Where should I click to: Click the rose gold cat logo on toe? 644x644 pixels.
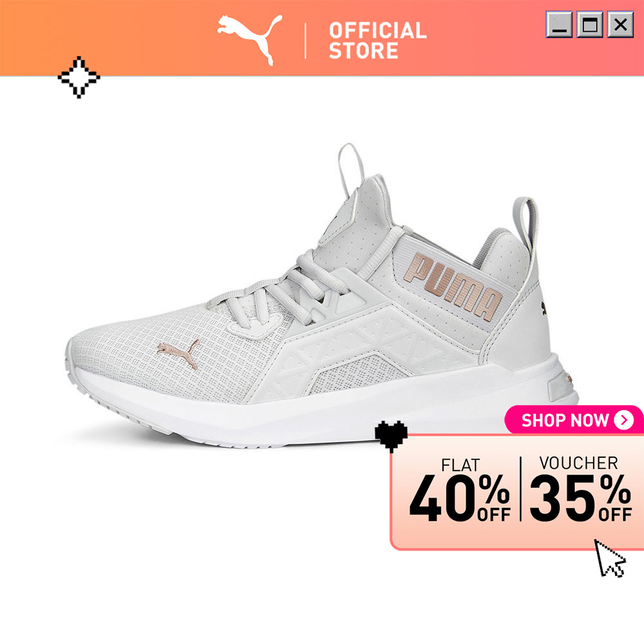[x=178, y=353]
